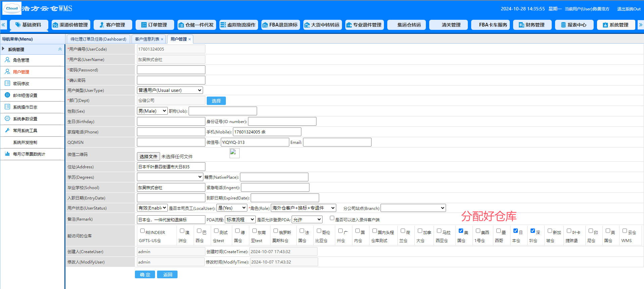The image size is (644, 289).
Task: Collapse the 系统管理 menu panel
Action: click(x=60, y=49)
